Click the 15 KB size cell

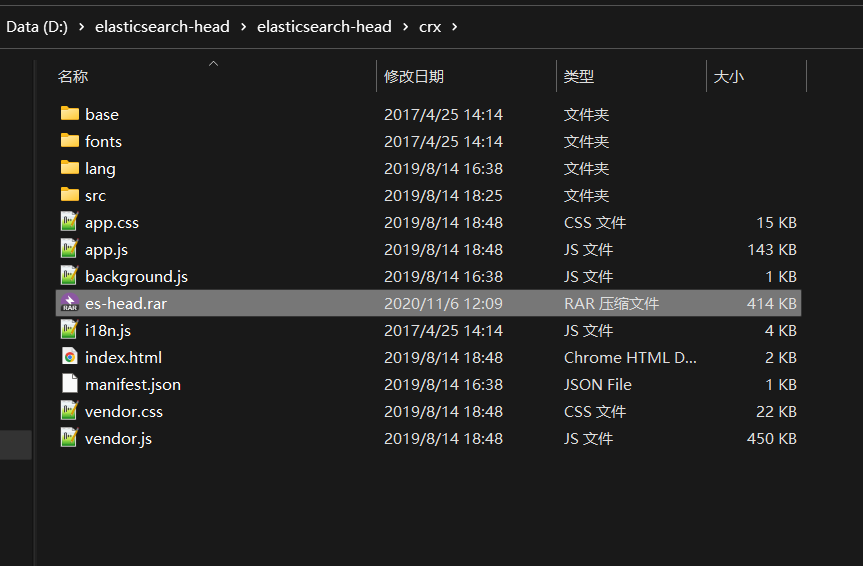click(777, 222)
